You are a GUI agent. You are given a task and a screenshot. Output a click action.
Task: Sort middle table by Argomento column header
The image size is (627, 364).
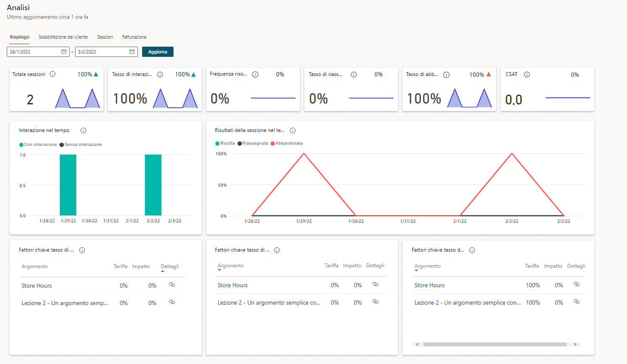tap(230, 266)
